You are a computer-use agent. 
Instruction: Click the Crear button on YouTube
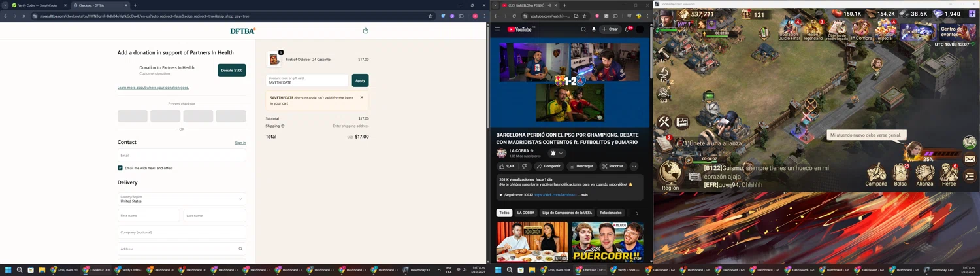[x=610, y=29]
